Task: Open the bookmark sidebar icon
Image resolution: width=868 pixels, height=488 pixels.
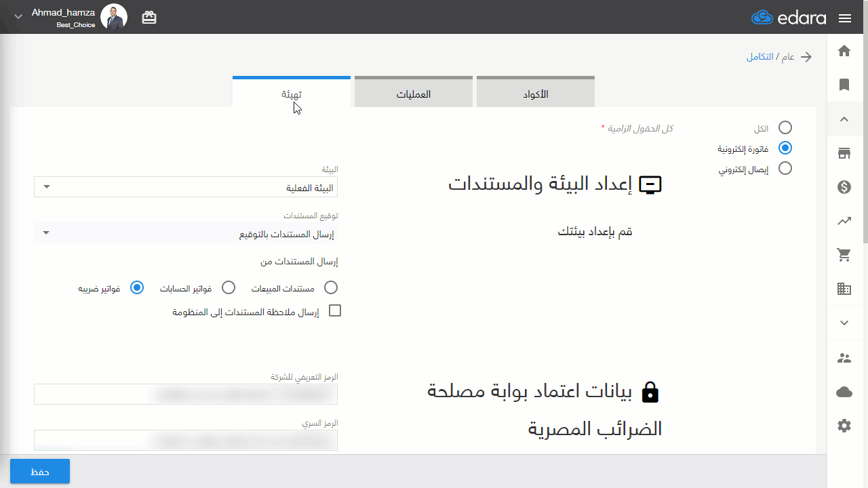Action: tap(844, 85)
